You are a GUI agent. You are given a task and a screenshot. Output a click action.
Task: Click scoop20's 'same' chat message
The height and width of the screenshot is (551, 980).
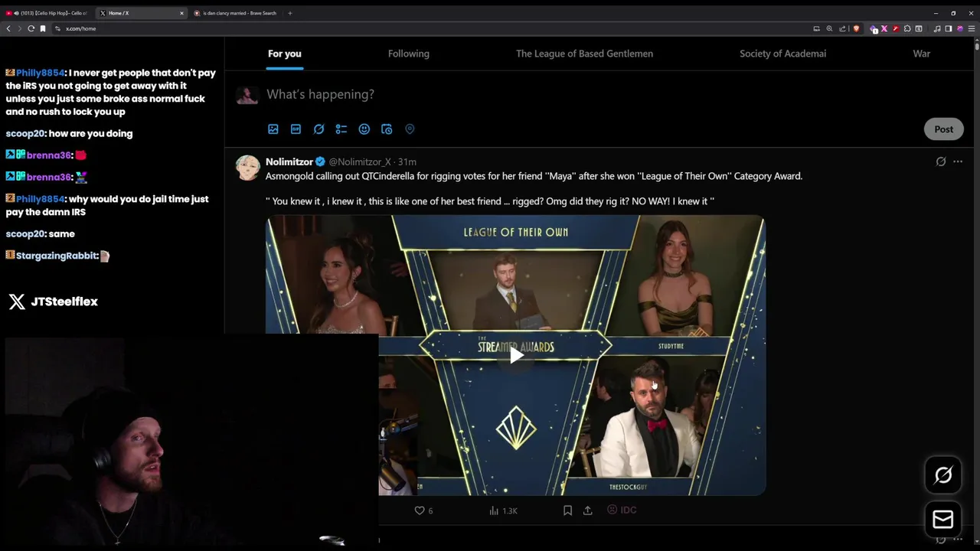40,233
